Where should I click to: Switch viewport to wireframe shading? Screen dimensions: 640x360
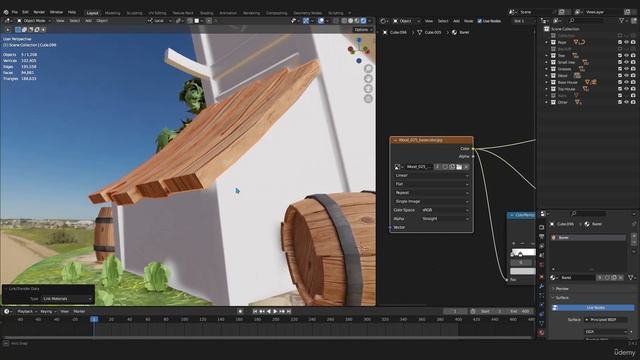344,21
